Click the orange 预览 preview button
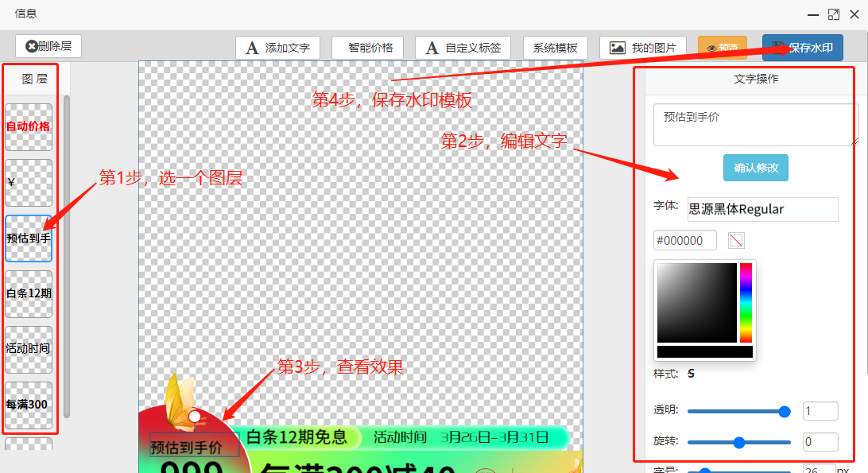This screenshot has height=473, width=868. [722, 48]
